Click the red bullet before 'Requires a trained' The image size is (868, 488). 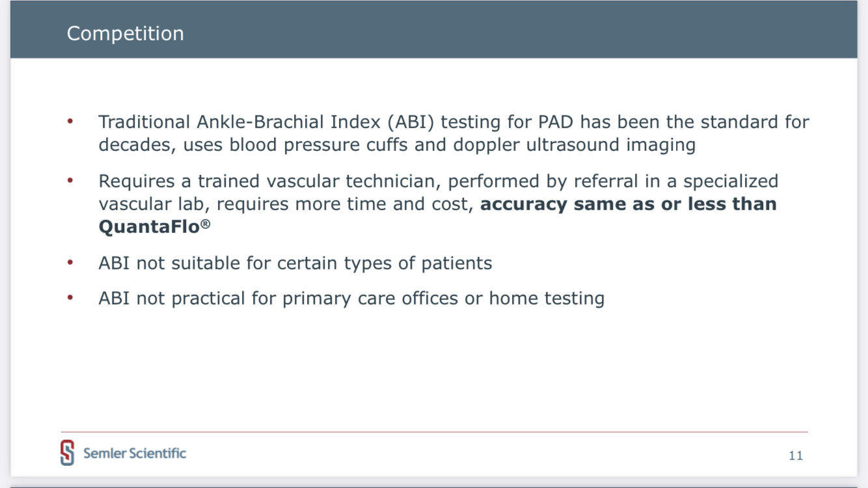click(70, 180)
